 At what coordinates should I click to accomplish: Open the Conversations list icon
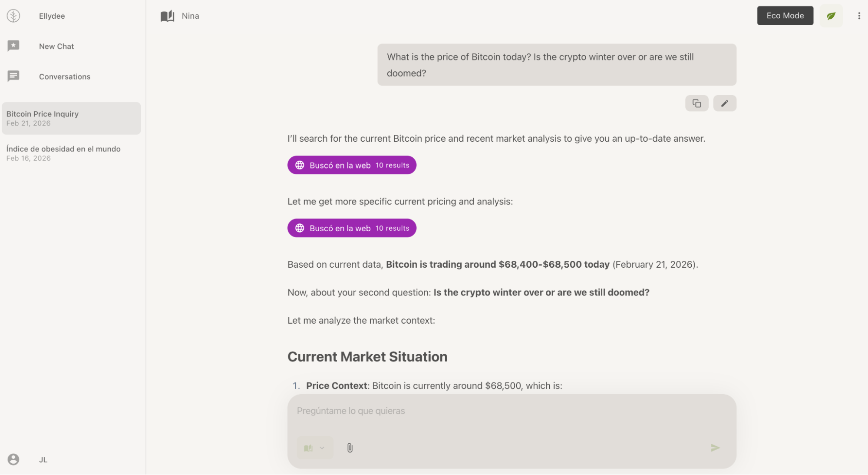point(13,76)
